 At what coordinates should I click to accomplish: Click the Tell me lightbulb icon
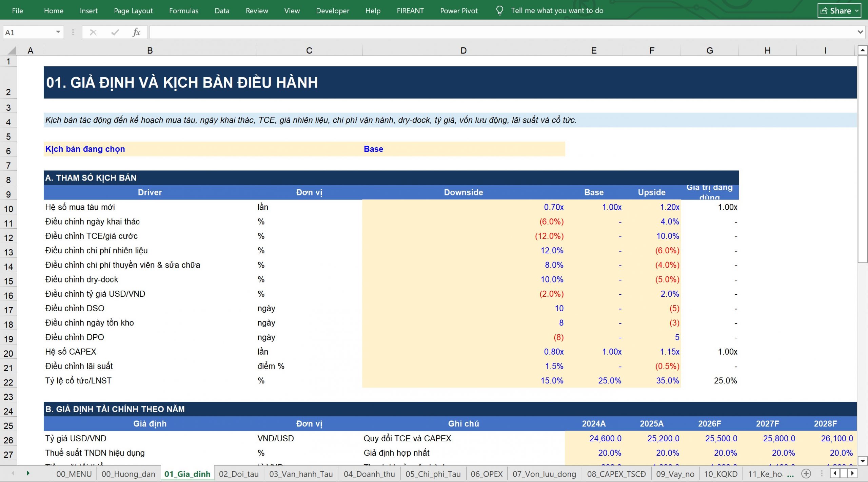(x=499, y=11)
